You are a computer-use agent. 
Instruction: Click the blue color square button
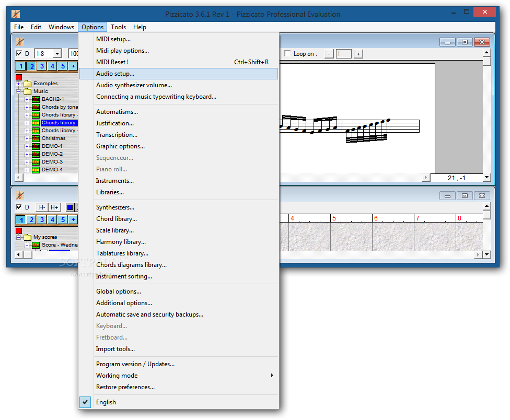click(70, 207)
